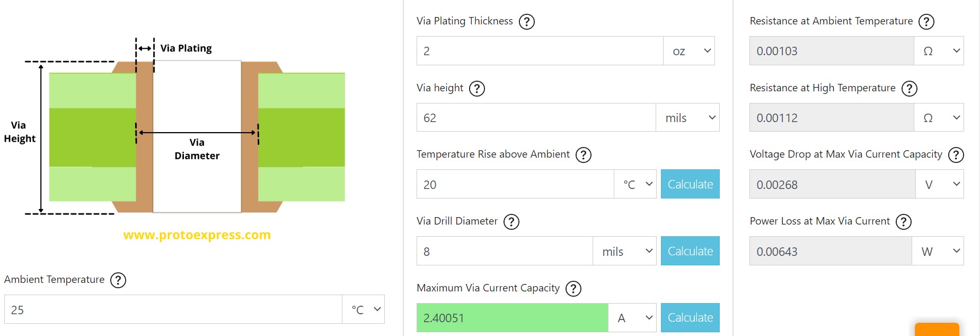The image size is (980, 336).
Task: Change Ambient Temperature °C unit dropdown
Action: tap(364, 309)
